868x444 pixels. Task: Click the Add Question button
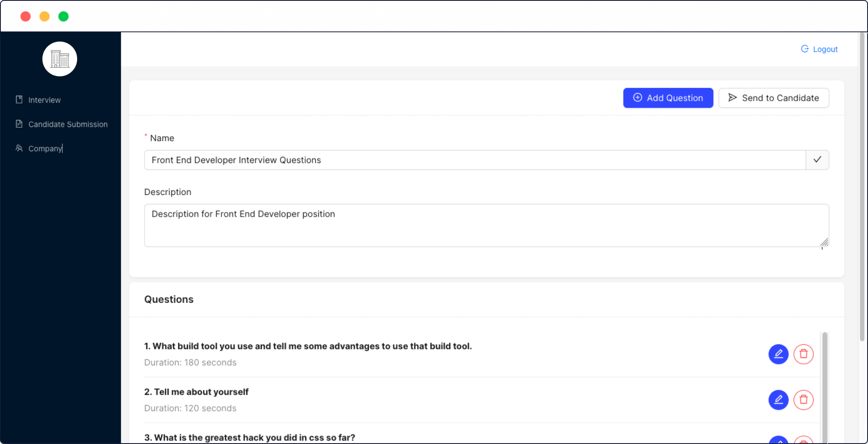coord(668,98)
